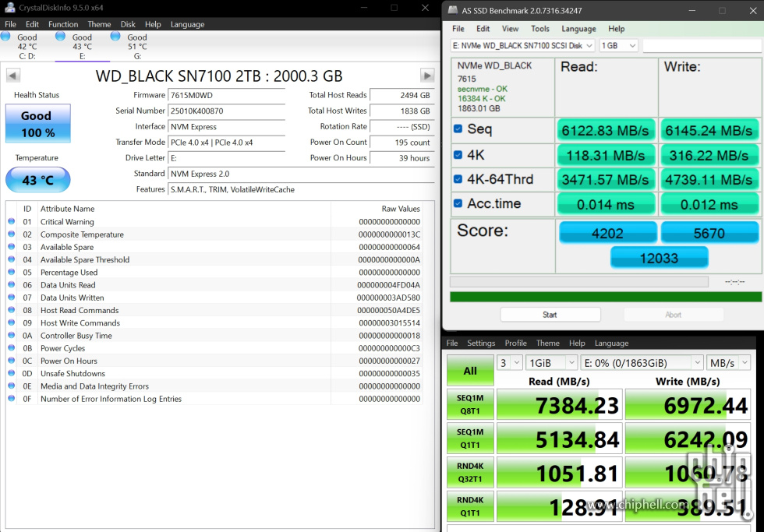Click the status dot for Number of Error Information Log Entries
This screenshot has height=532, width=764.
pyautogui.click(x=11, y=399)
